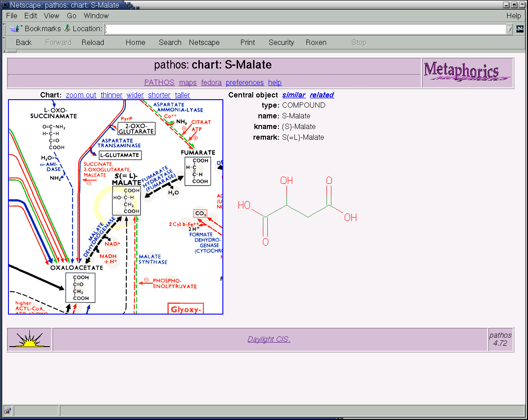528x420 pixels.
Task: Click the S-Malate molecule structure drawing
Action: coord(297,211)
